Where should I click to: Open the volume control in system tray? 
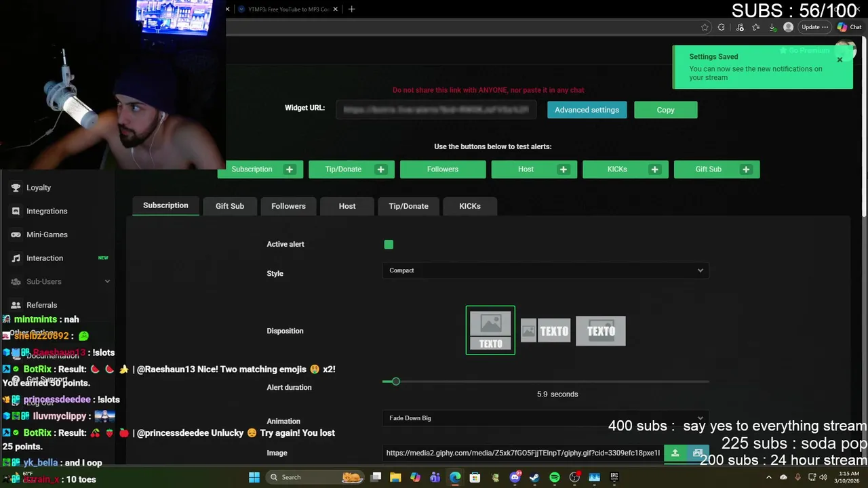tap(823, 477)
